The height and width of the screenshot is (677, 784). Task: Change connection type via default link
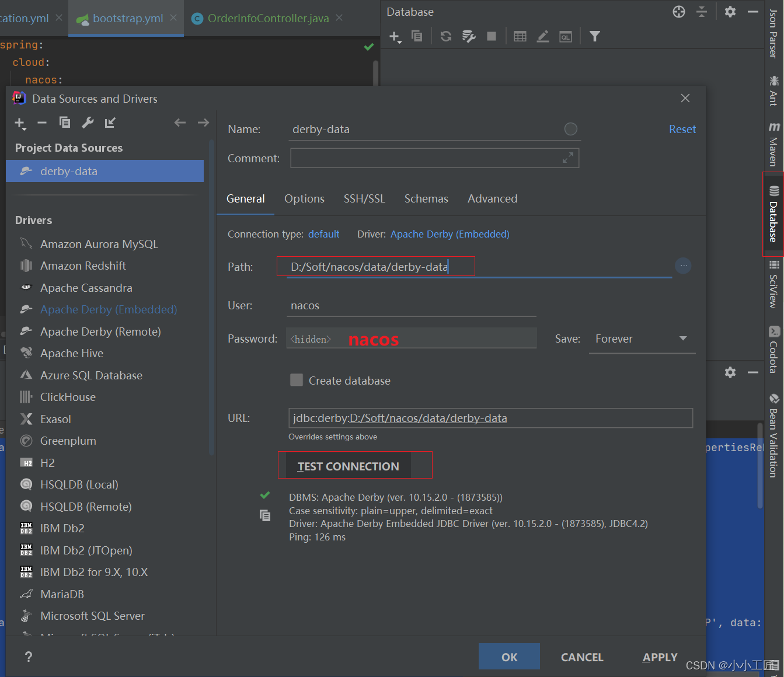click(323, 234)
